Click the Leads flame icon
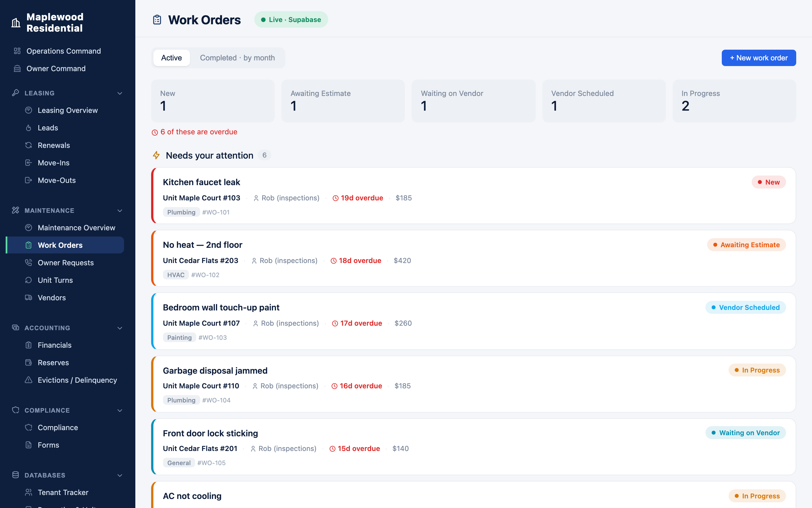 click(28, 128)
